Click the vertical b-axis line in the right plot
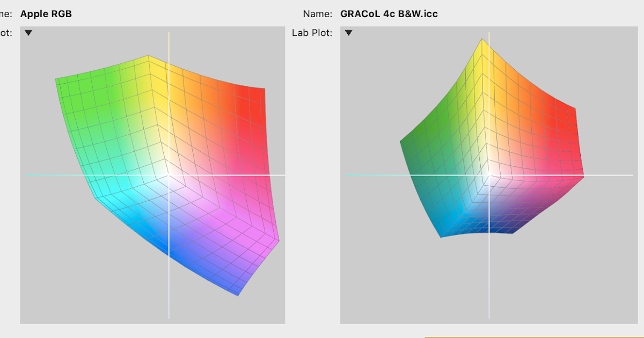 pyautogui.click(x=489, y=279)
